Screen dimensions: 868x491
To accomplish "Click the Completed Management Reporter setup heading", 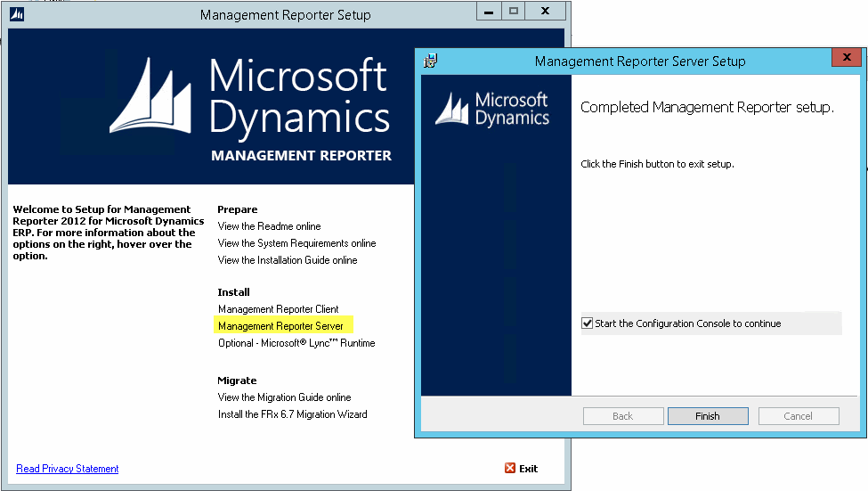I will click(x=707, y=107).
